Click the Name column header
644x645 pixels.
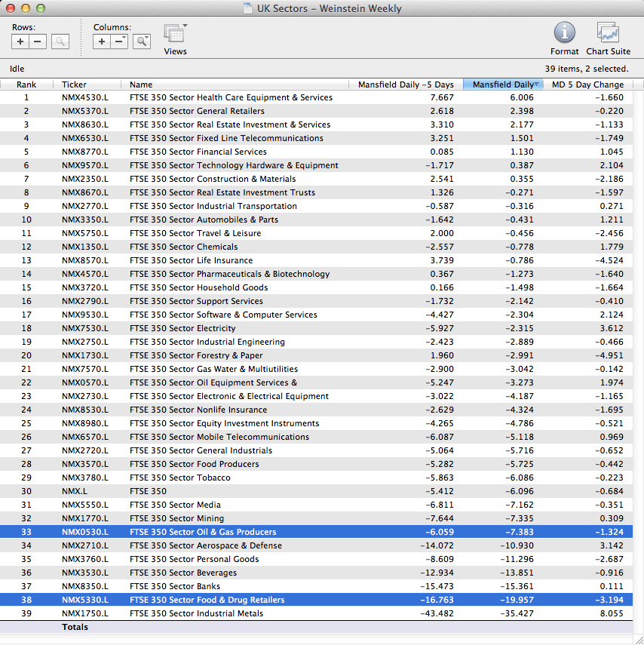141,84
